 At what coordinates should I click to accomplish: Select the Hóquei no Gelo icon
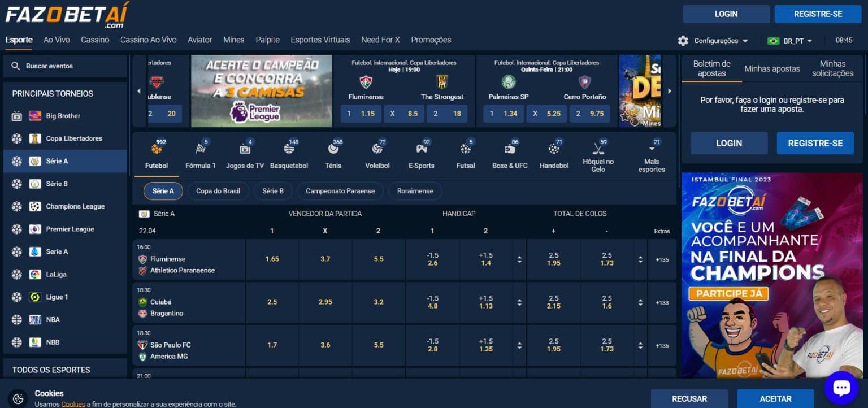tap(598, 149)
